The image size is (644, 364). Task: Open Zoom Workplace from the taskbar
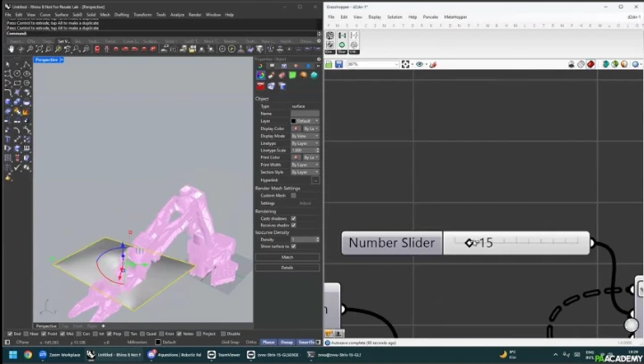(62, 354)
